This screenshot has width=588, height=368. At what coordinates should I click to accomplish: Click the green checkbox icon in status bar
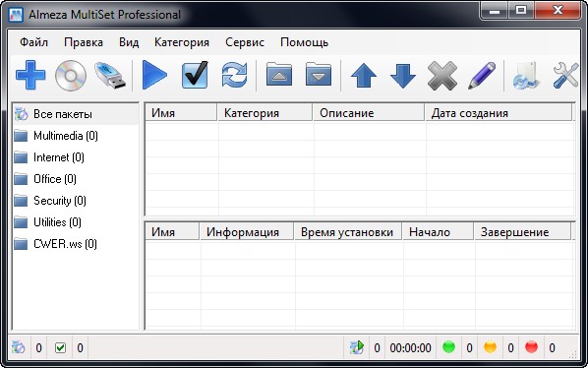[x=60, y=347]
